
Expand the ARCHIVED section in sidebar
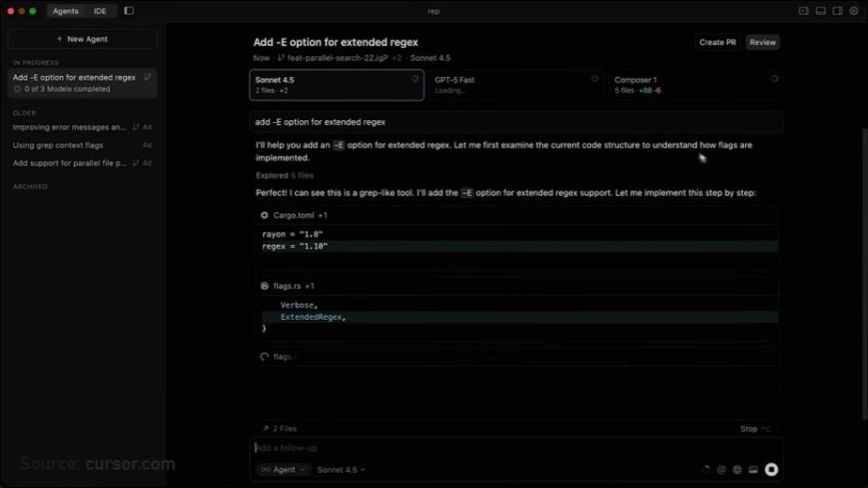point(30,187)
